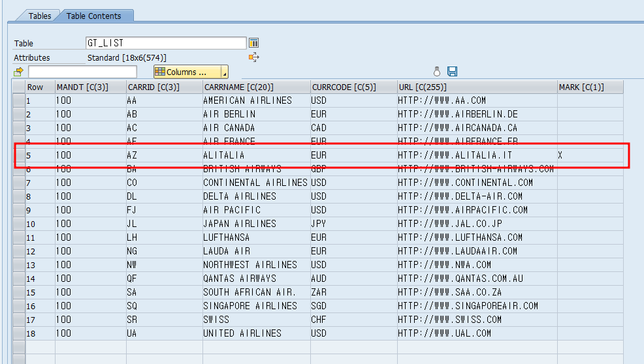Open table display icon next to GT_LIST
The width and height of the screenshot is (644, 364).
point(254,42)
